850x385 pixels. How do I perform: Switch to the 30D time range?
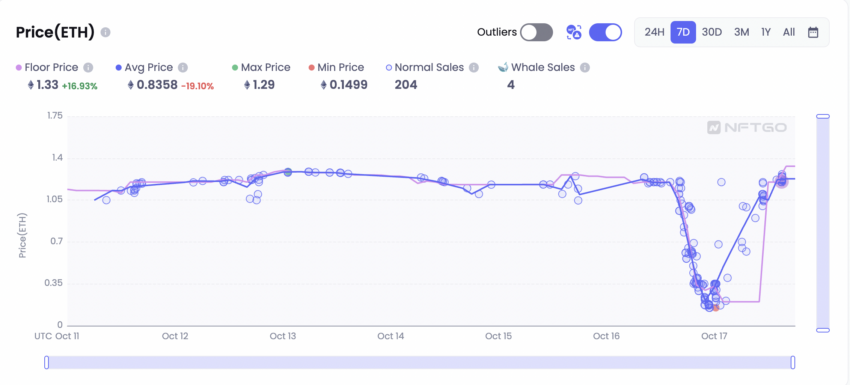point(712,33)
